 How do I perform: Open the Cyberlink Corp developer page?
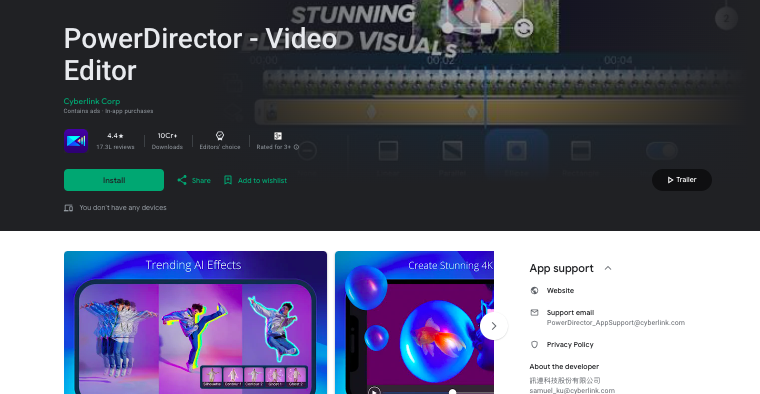click(x=92, y=101)
